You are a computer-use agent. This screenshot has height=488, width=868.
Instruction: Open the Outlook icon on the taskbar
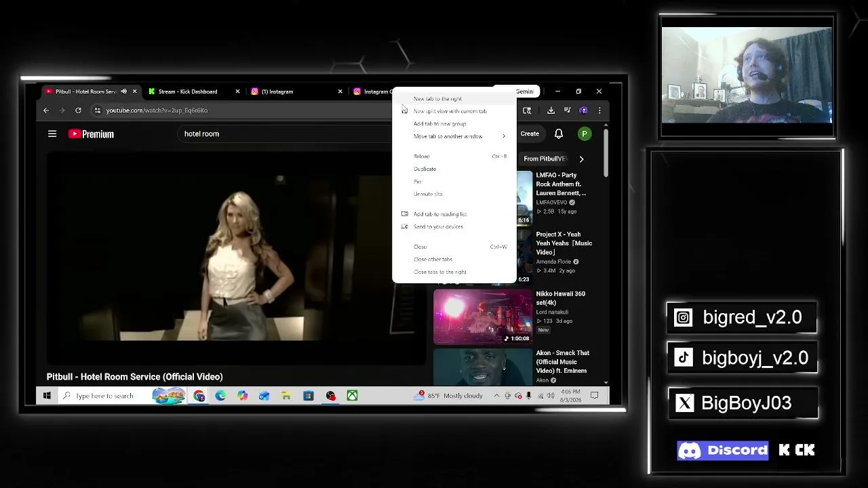[x=264, y=396]
